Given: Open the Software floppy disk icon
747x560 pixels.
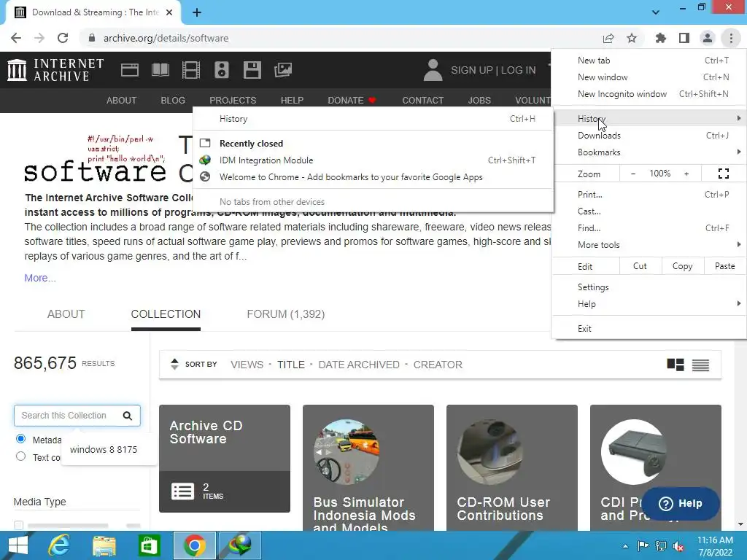Looking at the screenshot, I should 252,70.
